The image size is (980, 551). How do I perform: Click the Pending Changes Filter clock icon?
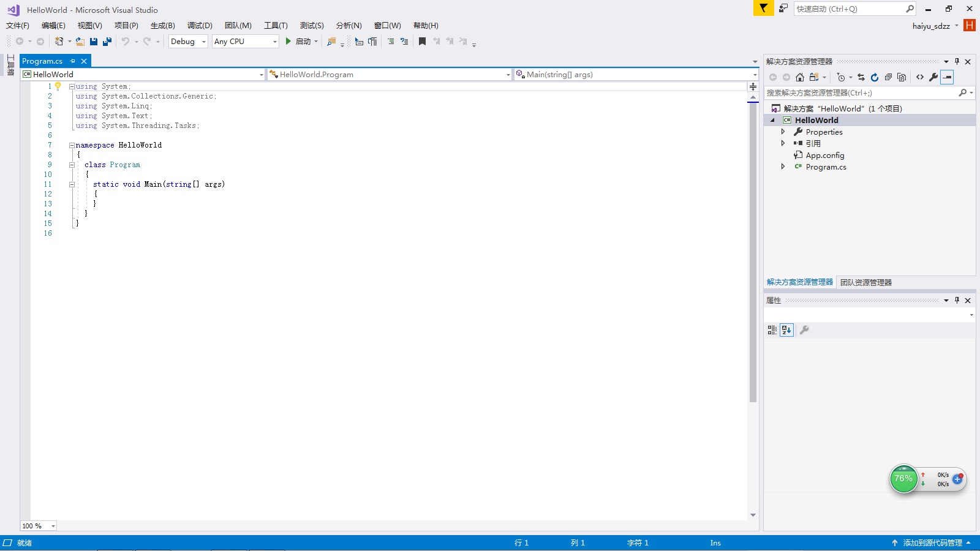point(841,77)
